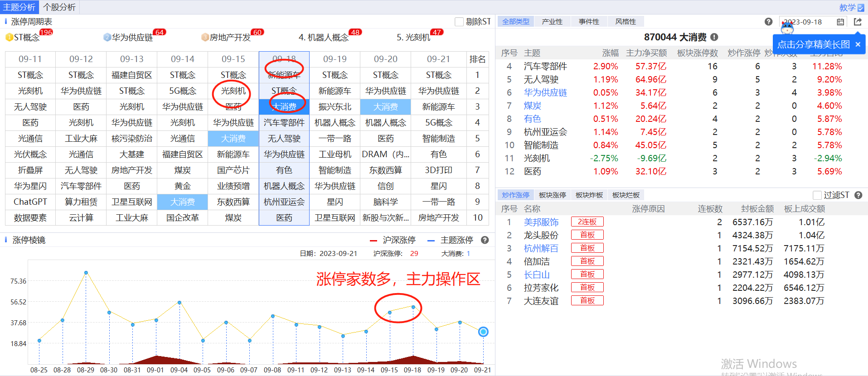Click the help icon beside 过滤ST
The width and height of the screenshot is (868, 376).
point(858,195)
